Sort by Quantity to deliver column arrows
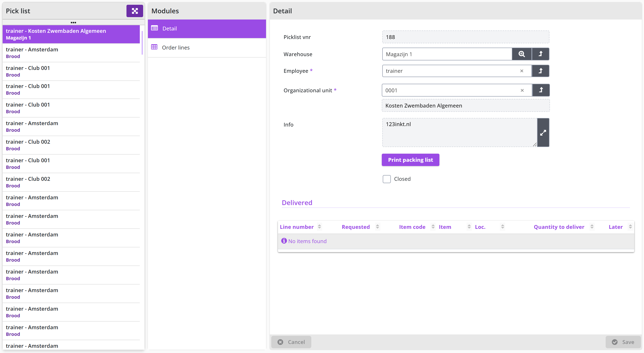Image resolution: width=644 pixels, height=353 pixels. click(592, 227)
